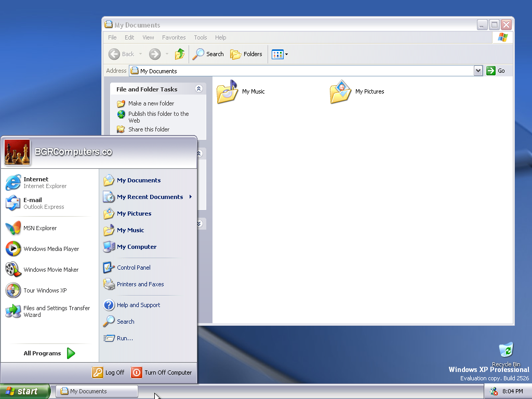The width and height of the screenshot is (532, 399).
Task: Show All Programs list
Action: point(49,353)
